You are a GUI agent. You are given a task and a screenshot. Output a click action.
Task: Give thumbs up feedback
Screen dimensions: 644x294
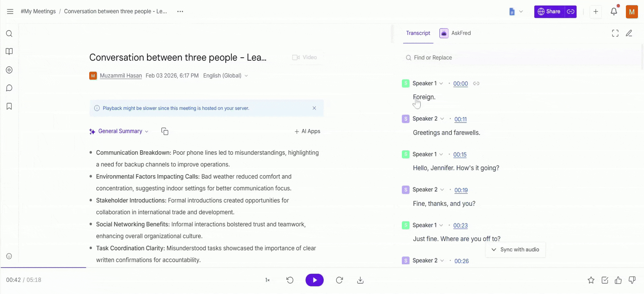pyautogui.click(x=618, y=280)
